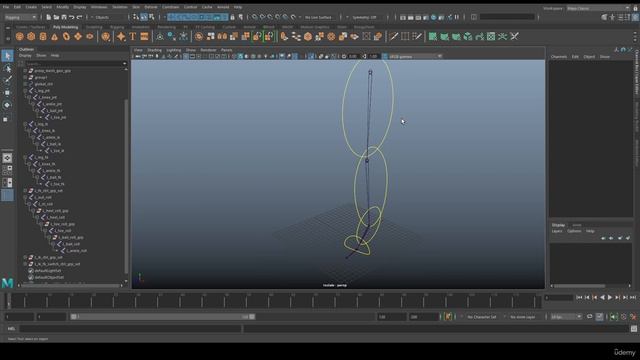Open the Workspace dropdown
Viewport: 640px width, 360px height.
(598, 8)
